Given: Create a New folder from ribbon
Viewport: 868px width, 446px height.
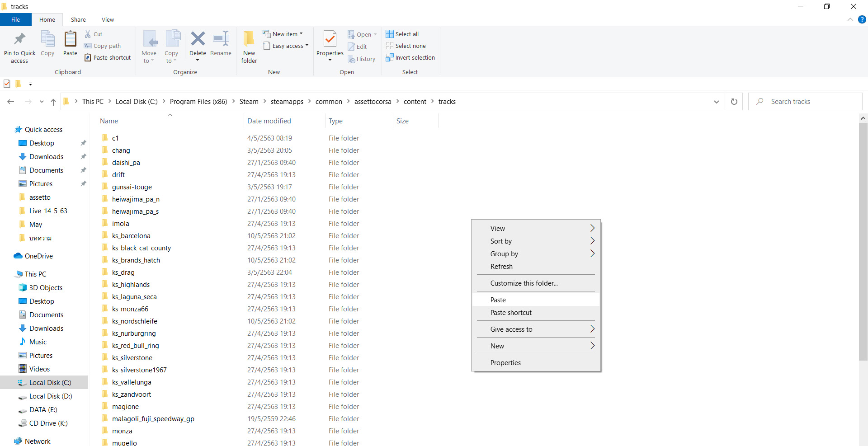Looking at the screenshot, I should (249, 47).
